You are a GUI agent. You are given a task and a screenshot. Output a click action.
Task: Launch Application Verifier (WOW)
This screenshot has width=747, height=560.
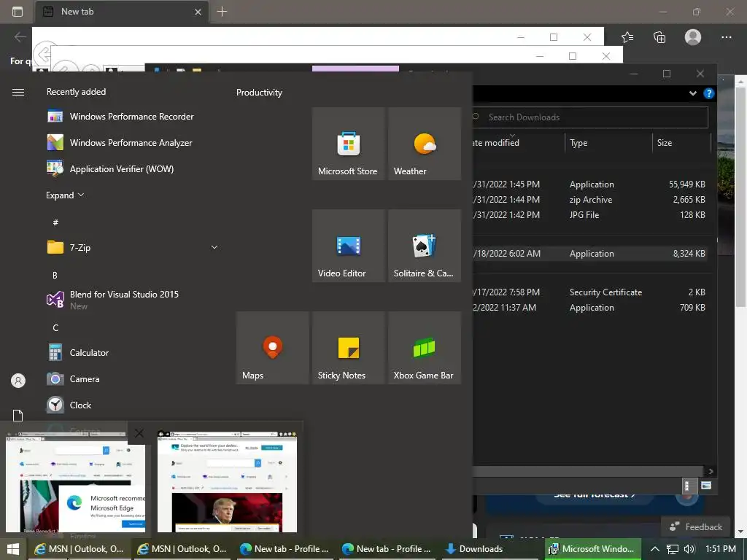(131, 168)
